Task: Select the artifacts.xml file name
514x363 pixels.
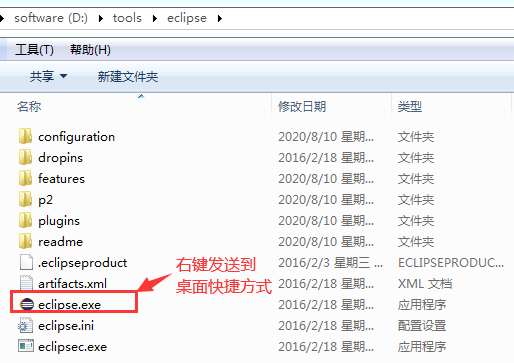Action: pyautogui.click(x=72, y=284)
